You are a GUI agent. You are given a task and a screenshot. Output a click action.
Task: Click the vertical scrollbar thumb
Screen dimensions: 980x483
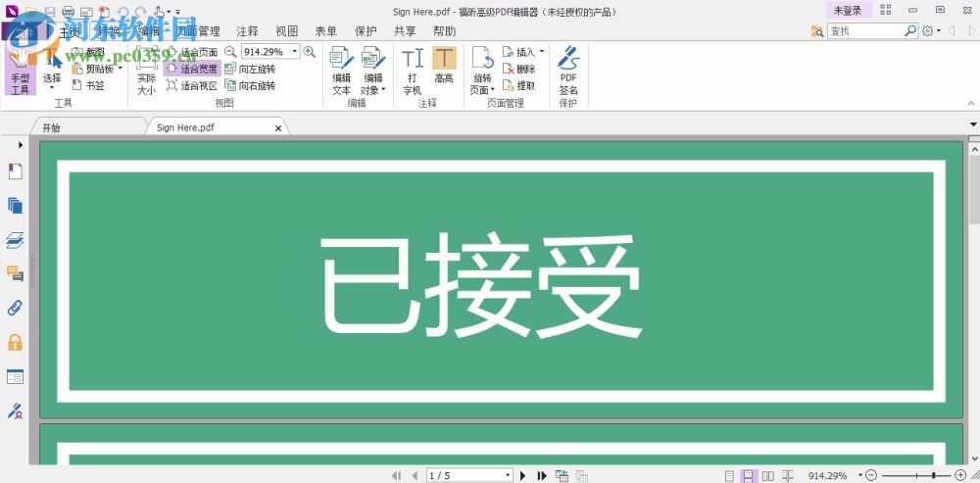[x=974, y=189]
